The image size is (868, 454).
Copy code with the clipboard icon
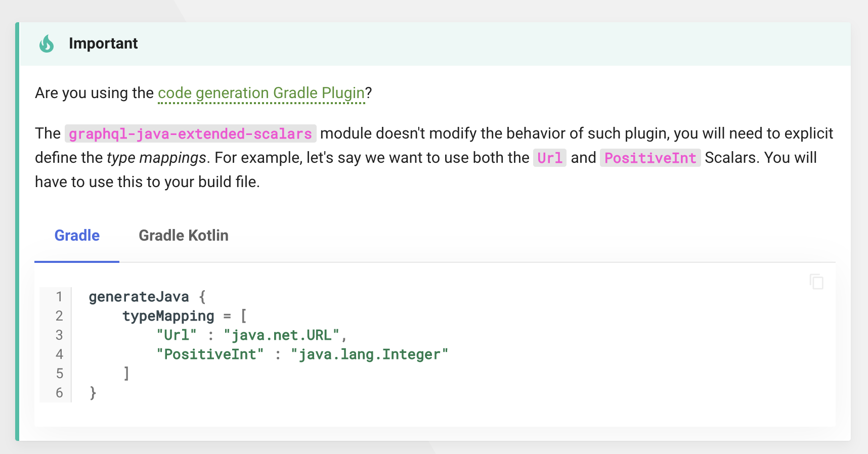(816, 282)
